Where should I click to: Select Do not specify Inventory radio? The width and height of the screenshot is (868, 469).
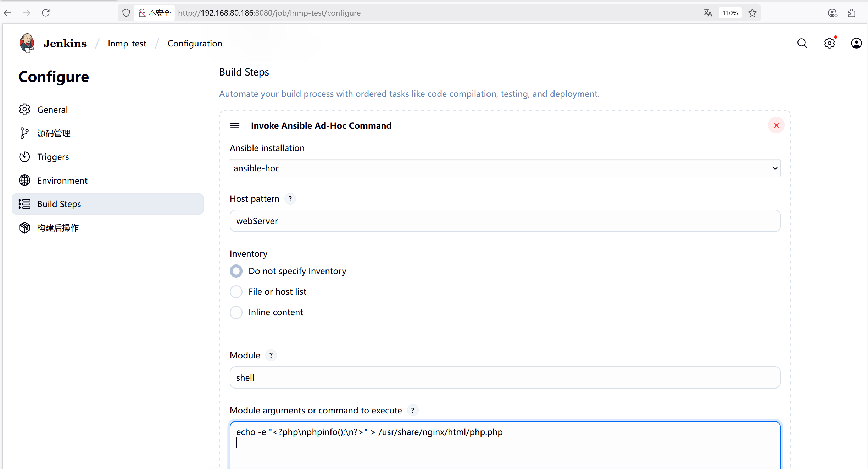point(236,271)
